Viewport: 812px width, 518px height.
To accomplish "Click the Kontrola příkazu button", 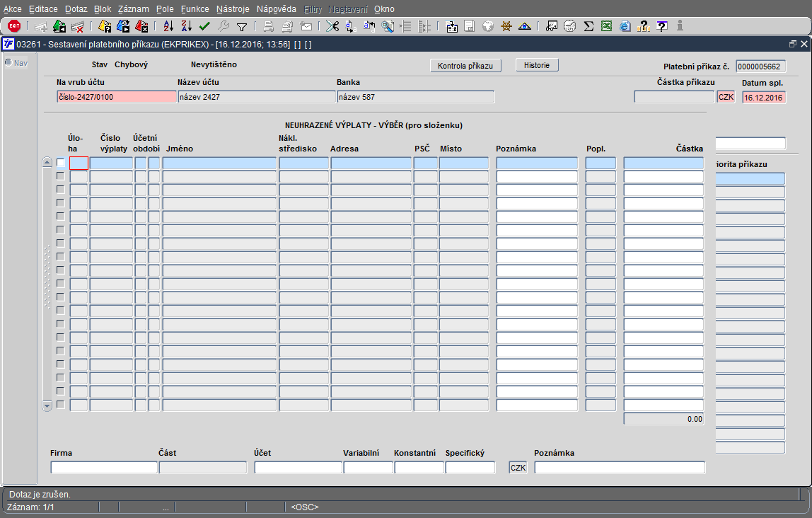I will tap(465, 66).
